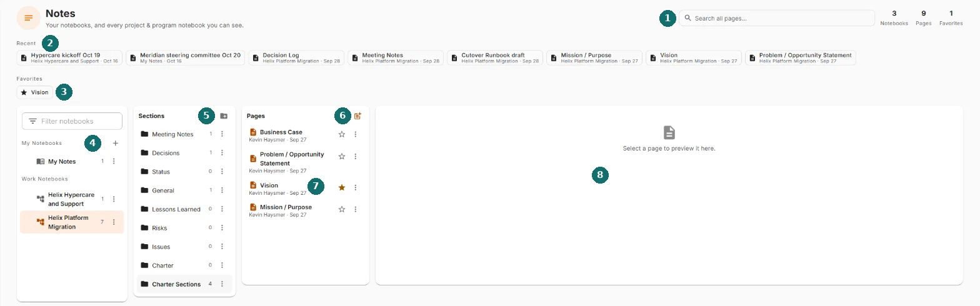Click the Decisions section folder icon
This screenshot has width=980, height=306.
click(145, 152)
